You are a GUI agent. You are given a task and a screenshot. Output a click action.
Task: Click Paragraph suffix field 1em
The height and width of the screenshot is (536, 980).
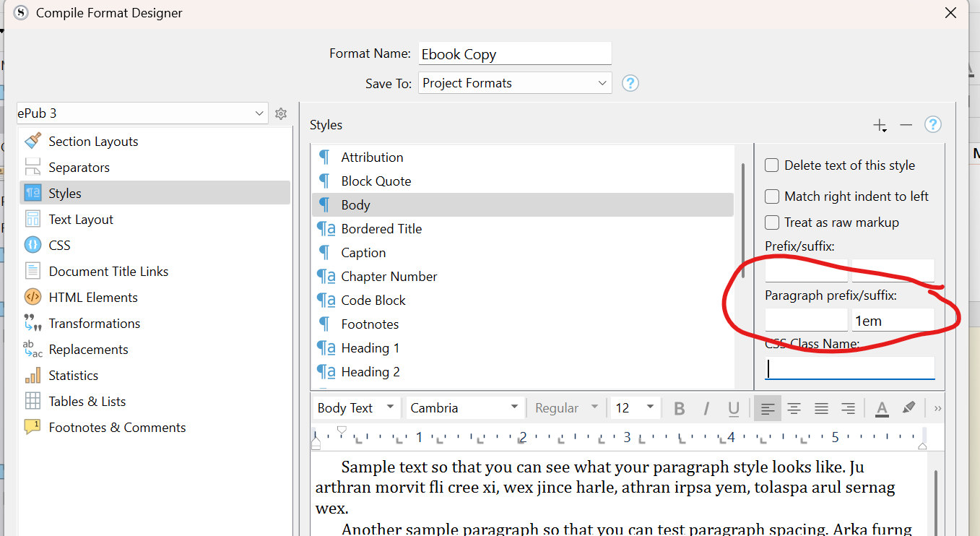point(893,320)
